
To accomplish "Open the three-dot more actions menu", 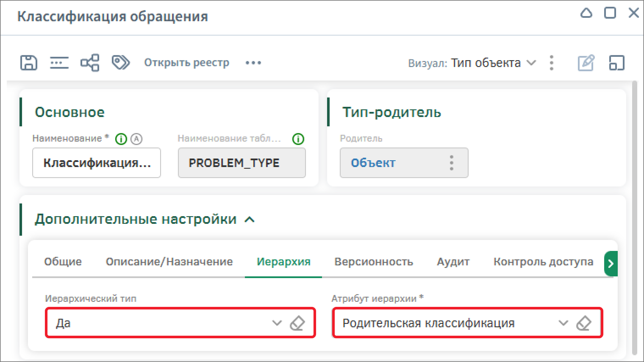I will [x=253, y=63].
